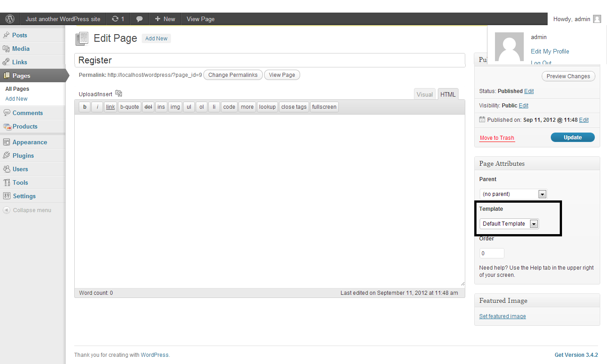Image resolution: width=607 pixels, height=364 pixels.
Task: Click the Set featured image link
Action: pos(503,316)
